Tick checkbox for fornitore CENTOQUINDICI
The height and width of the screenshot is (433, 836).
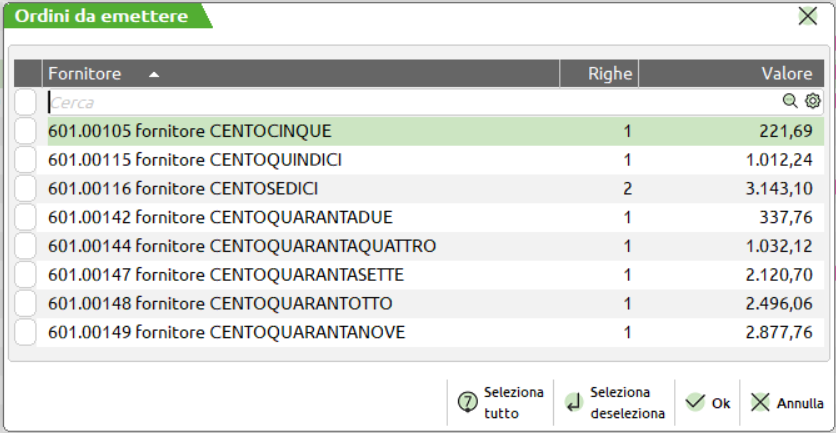[x=27, y=159]
